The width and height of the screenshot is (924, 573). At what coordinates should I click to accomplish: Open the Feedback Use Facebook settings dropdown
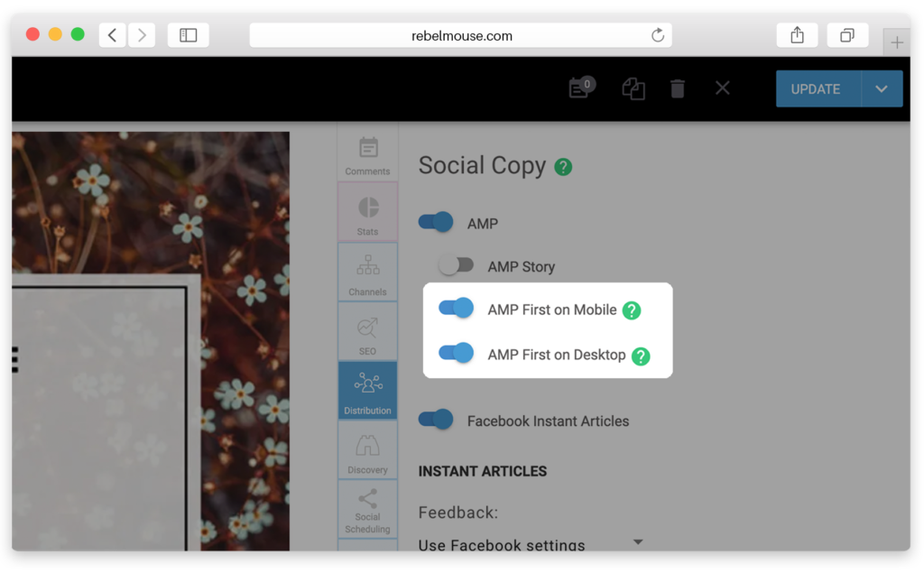[x=531, y=543]
